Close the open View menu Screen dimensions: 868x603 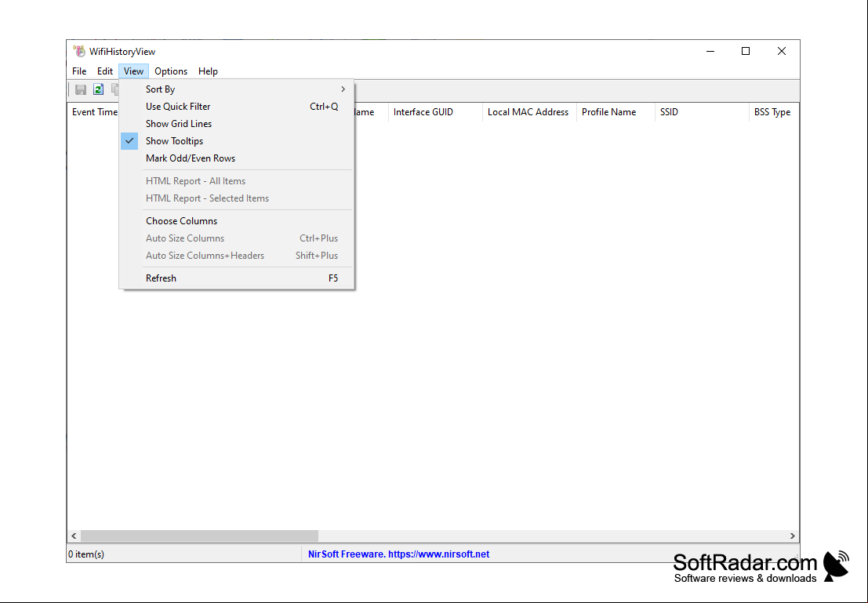[x=133, y=71]
